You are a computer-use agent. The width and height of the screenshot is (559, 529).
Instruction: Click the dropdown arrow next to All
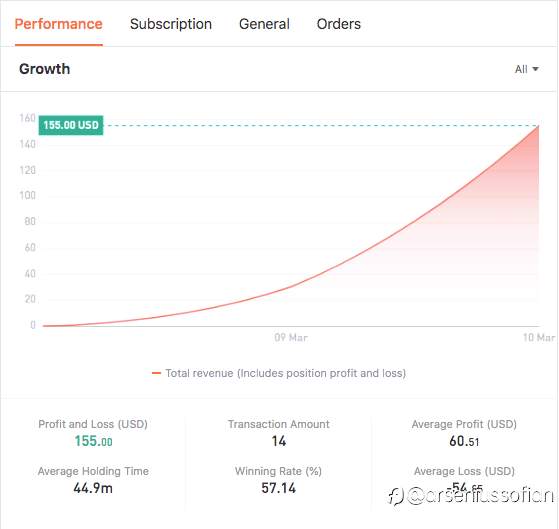click(535, 69)
